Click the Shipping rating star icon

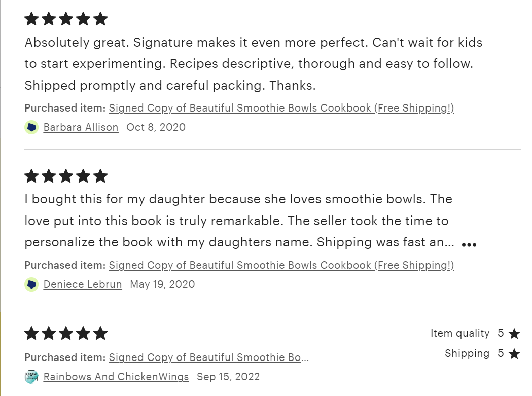pos(514,354)
